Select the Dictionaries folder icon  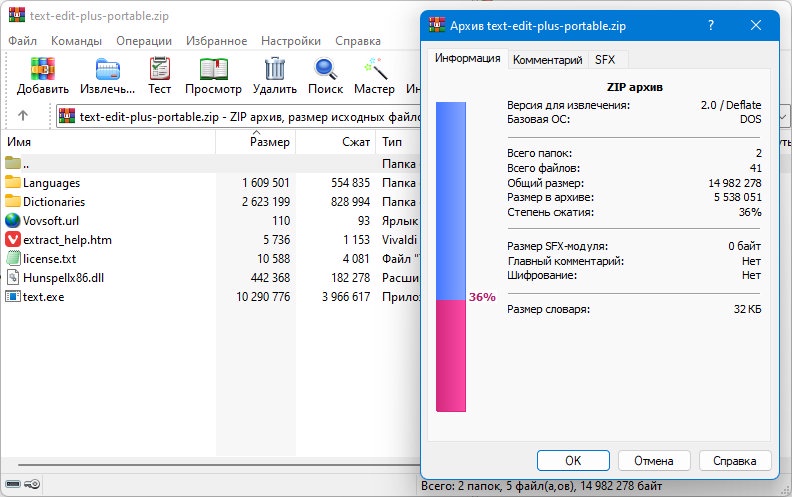[13, 201]
